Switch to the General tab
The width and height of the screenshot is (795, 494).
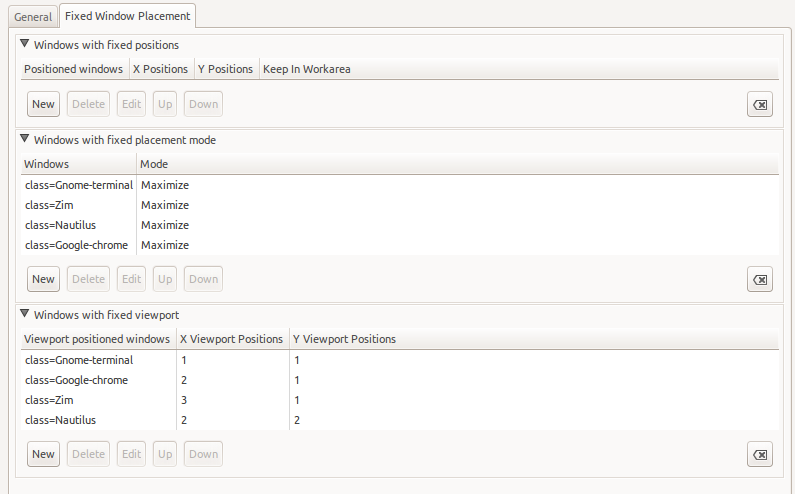32,17
